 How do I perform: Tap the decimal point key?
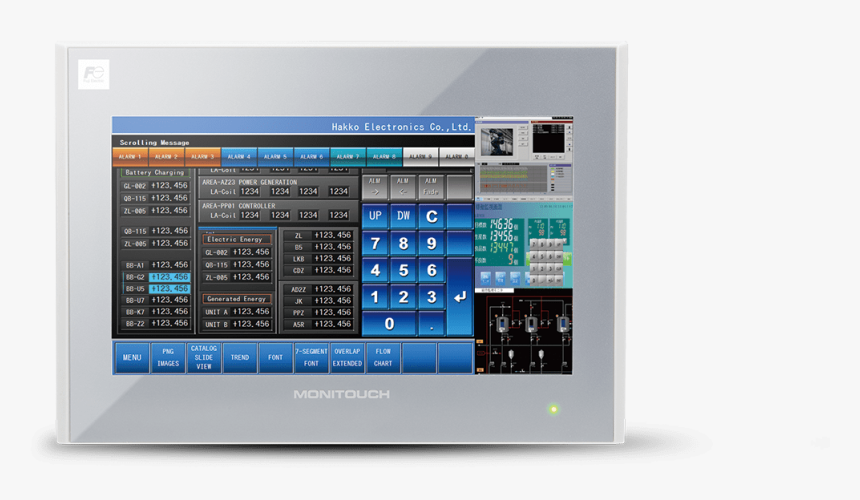432,324
